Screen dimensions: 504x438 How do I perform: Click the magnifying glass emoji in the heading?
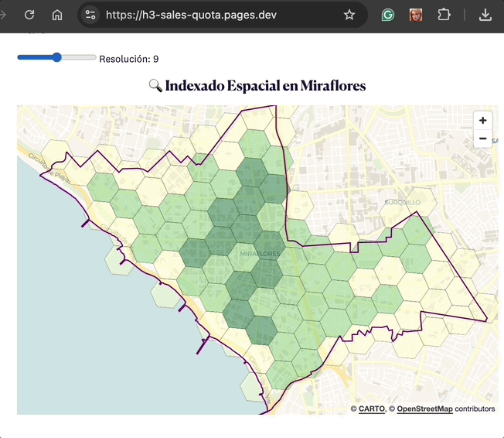(155, 86)
